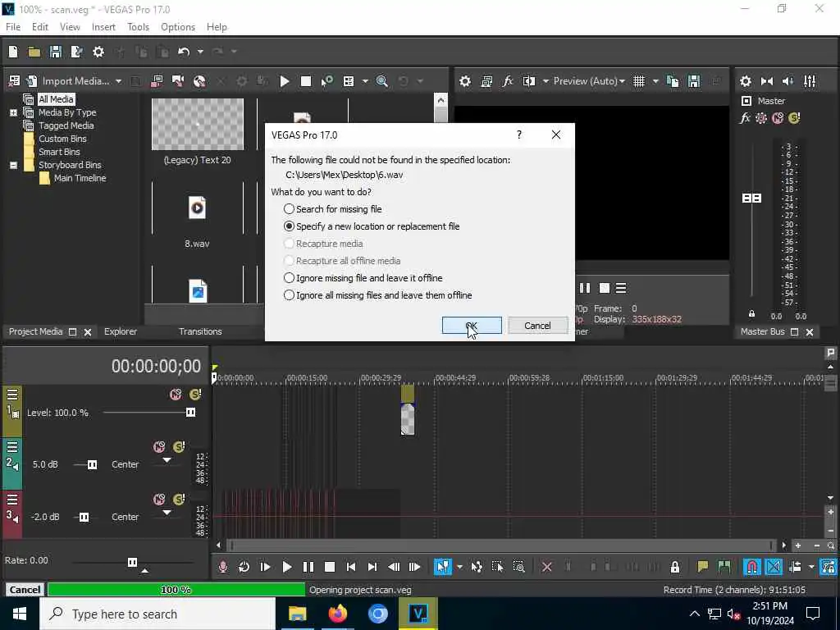Switch to the Transitions tab
This screenshot has width=840, height=630.
click(x=200, y=331)
